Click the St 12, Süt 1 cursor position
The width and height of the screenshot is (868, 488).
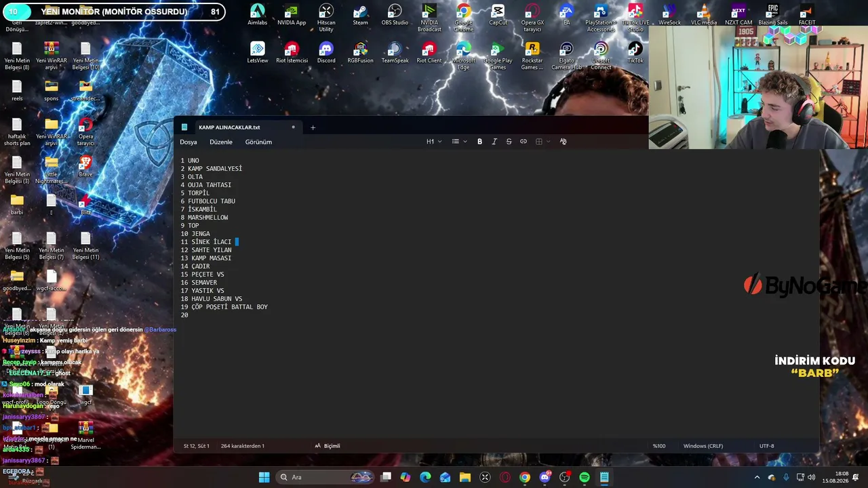197,446
